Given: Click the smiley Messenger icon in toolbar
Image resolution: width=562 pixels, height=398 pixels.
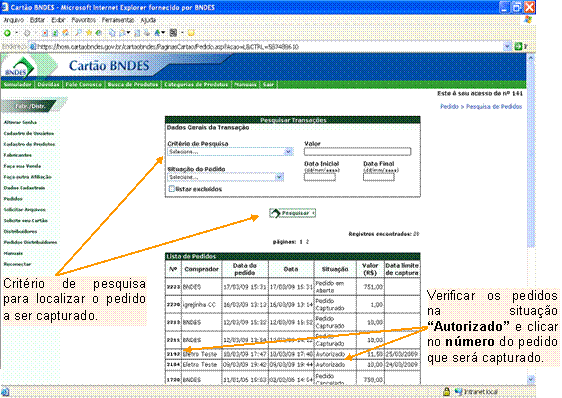Looking at the screenshot, I should coord(191,33).
